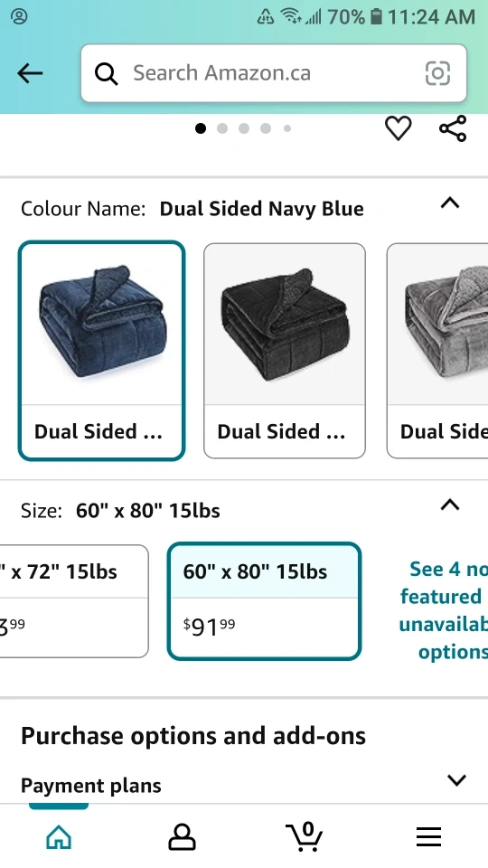Jump to second image carousel dot
This screenshot has width=488, height=868.
pyautogui.click(x=222, y=128)
